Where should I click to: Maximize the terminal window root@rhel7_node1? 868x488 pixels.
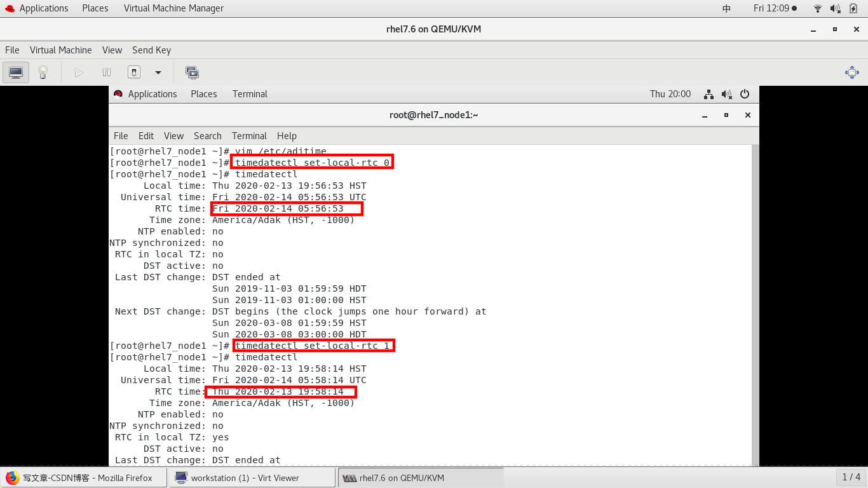(726, 115)
